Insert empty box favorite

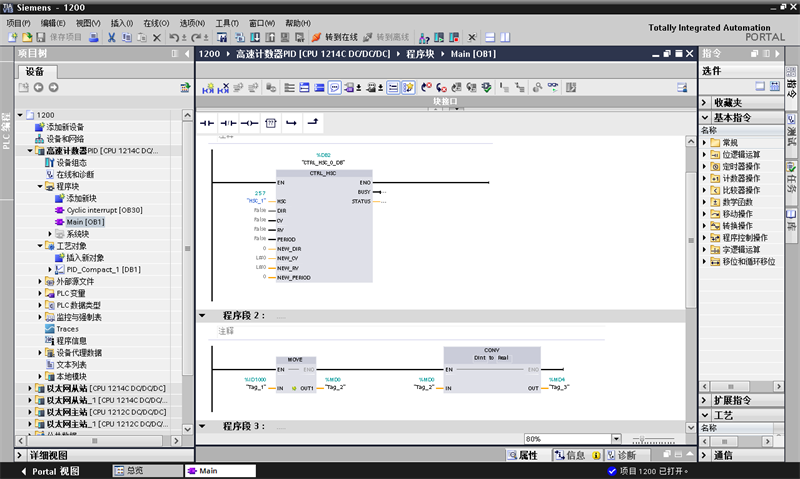270,123
